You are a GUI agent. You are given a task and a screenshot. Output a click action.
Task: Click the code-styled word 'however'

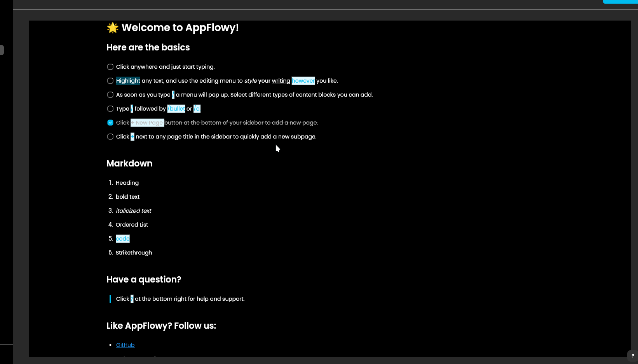[x=303, y=81]
